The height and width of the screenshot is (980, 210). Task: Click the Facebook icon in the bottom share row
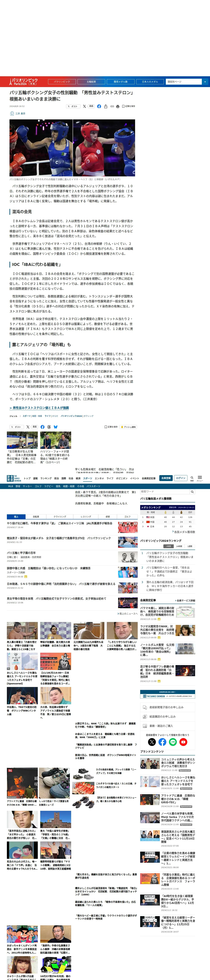point(42,427)
